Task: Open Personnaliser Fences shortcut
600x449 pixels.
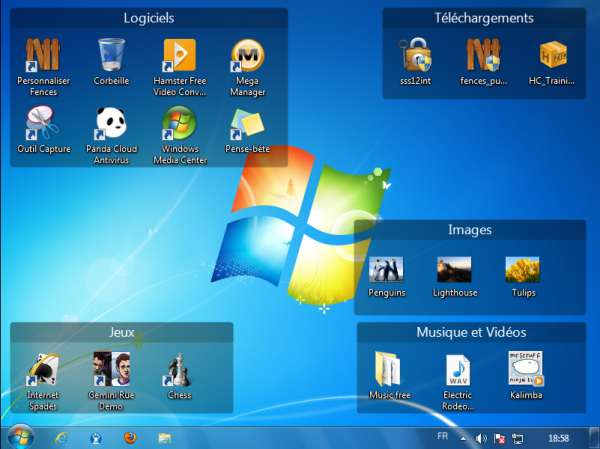Action: pyautogui.click(x=43, y=57)
